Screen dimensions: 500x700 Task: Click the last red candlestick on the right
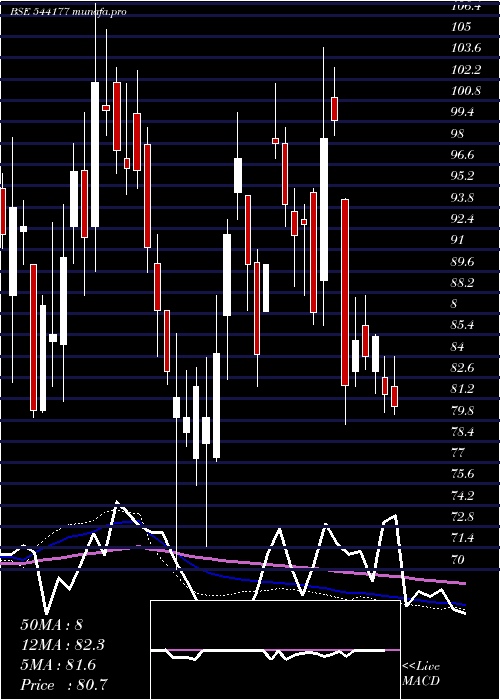394,396
